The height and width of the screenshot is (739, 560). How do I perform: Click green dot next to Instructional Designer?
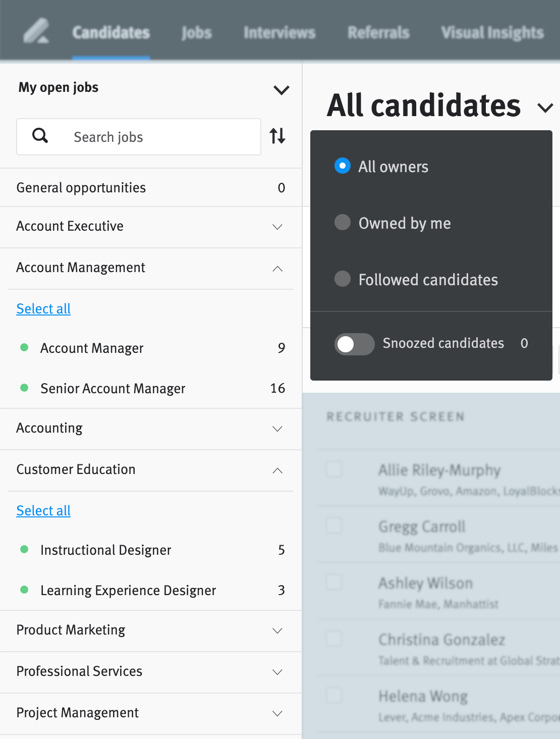tap(24, 549)
